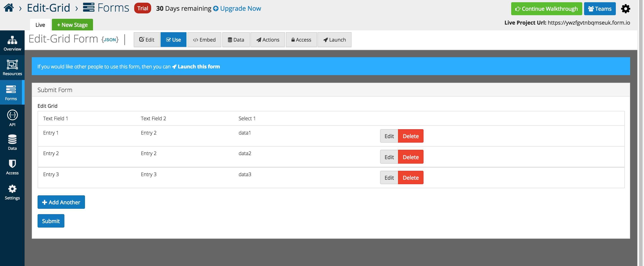
Task: Select the Live stage tab
Action: pyautogui.click(x=40, y=25)
